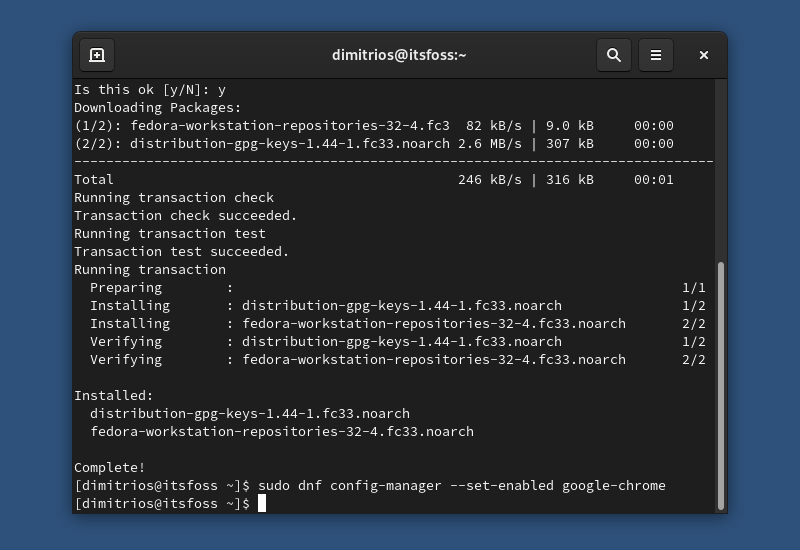The image size is (800, 550).
Task: Click the sudo dnf config-manager command text
Action: tap(461, 485)
